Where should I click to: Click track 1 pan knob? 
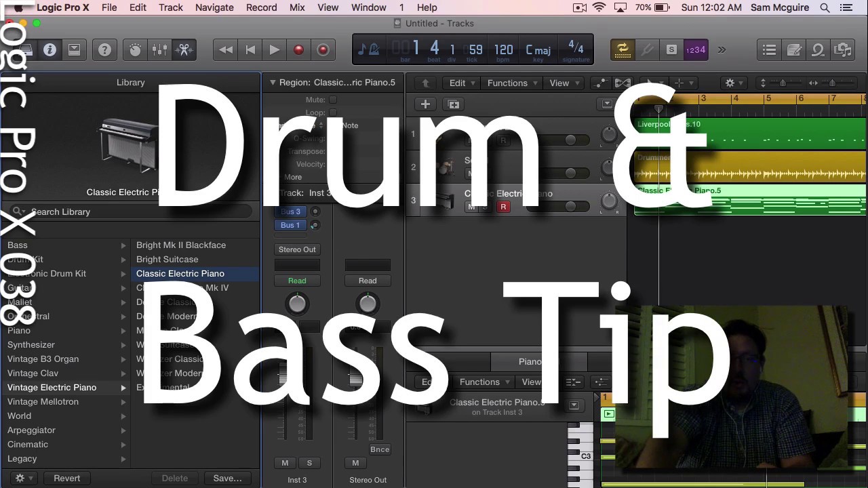(x=609, y=134)
